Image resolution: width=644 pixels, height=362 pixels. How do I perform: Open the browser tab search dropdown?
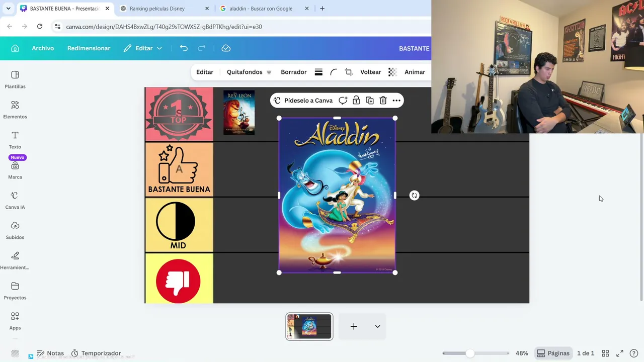click(x=8, y=9)
